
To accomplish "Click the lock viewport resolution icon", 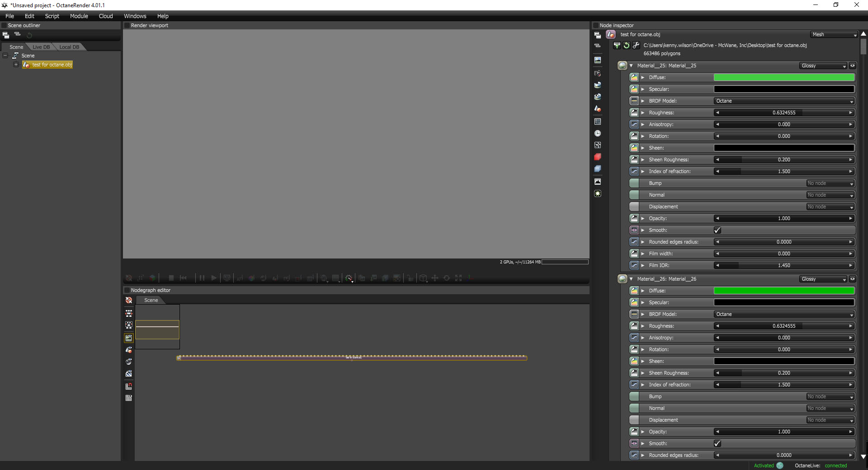I will (x=410, y=278).
